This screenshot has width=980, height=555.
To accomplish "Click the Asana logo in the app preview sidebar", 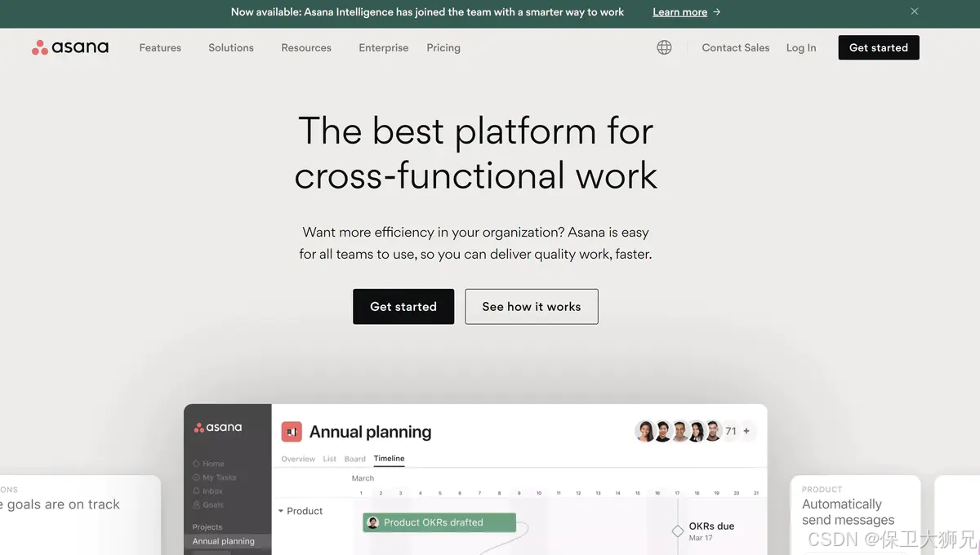I will (x=218, y=427).
